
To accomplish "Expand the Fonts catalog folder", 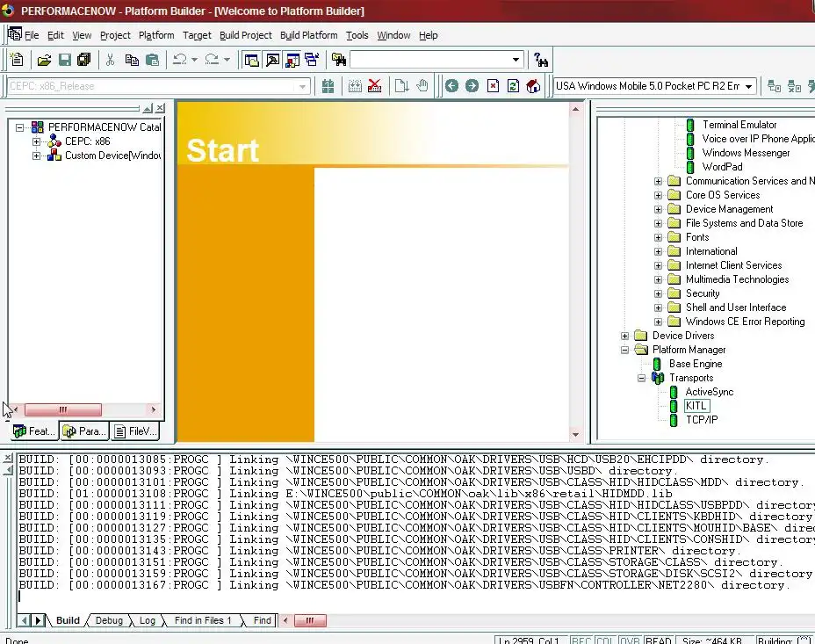I will click(x=658, y=237).
